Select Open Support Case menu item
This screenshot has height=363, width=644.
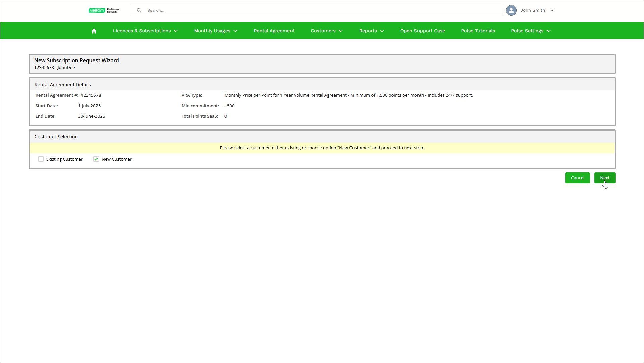[422, 31]
